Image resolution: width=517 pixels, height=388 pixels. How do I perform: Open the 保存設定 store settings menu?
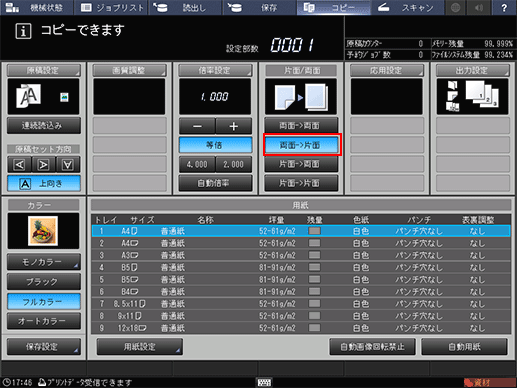coord(44,347)
